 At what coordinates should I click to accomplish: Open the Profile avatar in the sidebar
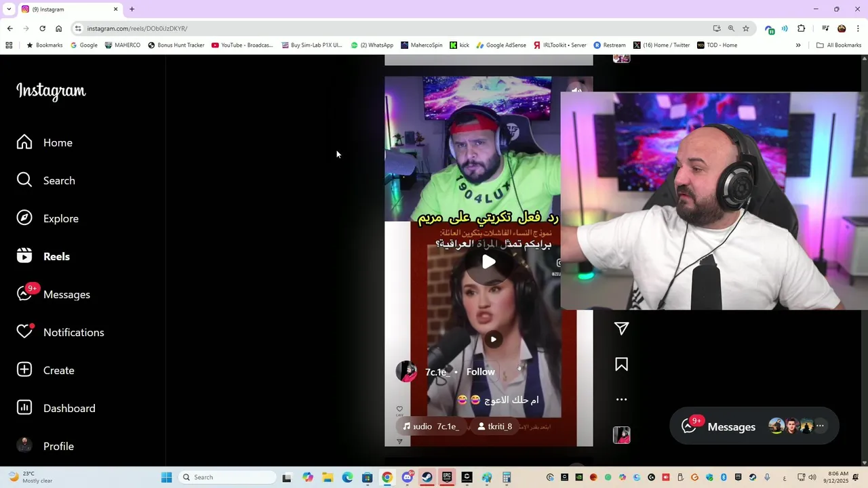click(x=24, y=445)
